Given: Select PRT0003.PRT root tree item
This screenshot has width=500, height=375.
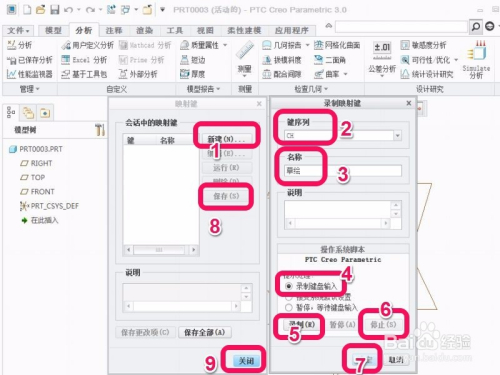Looking at the screenshot, I should point(36,149).
